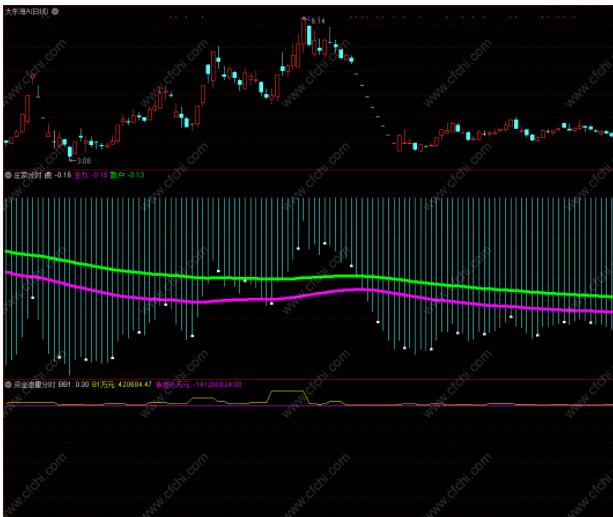This screenshot has height=517, width=613.
Task: Select the BB1: 0.00 indicator value
Action: coord(74,384)
